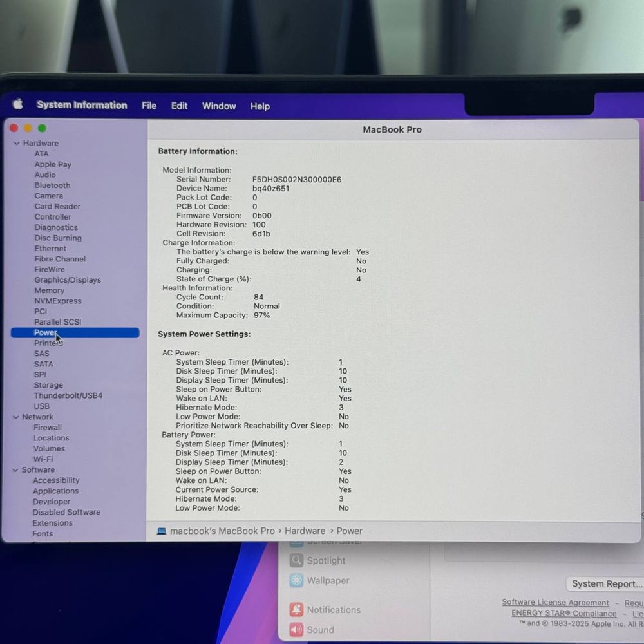Viewport: 644px width, 644px height.
Task: Select Audio in the sidebar
Action: coord(45,175)
